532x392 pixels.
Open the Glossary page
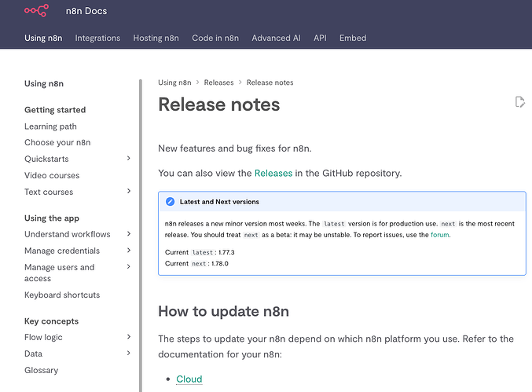[x=41, y=370]
